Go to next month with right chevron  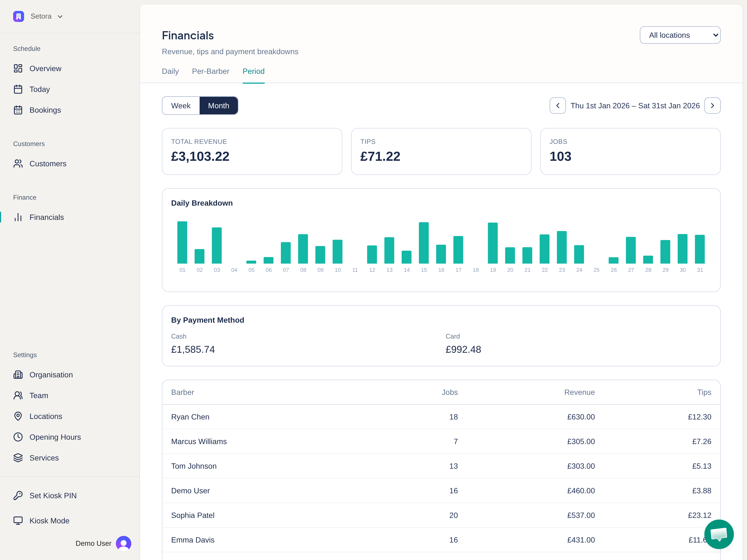click(712, 106)
